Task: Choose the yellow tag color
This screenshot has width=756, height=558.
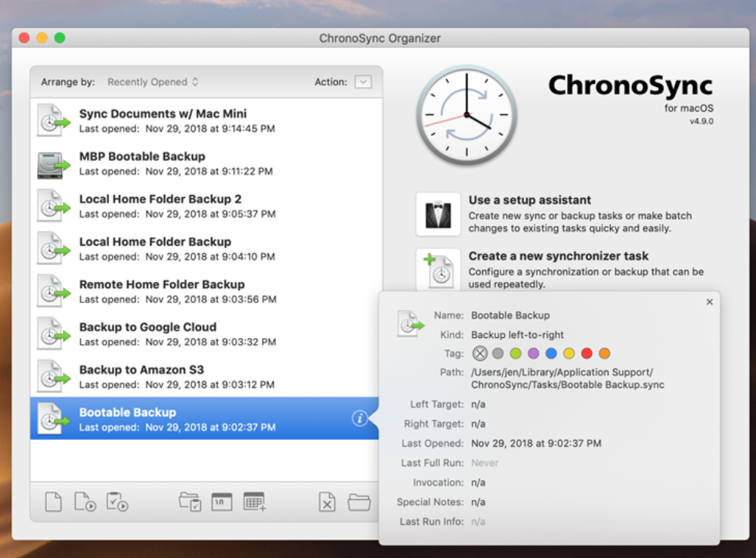Action: 569,354
